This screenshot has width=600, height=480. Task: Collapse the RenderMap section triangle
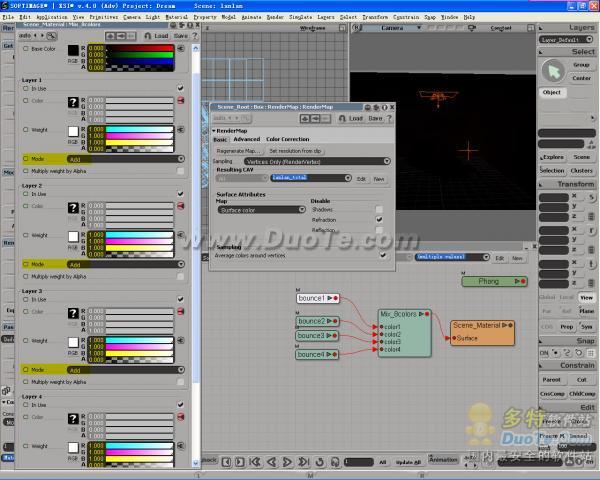214,131
